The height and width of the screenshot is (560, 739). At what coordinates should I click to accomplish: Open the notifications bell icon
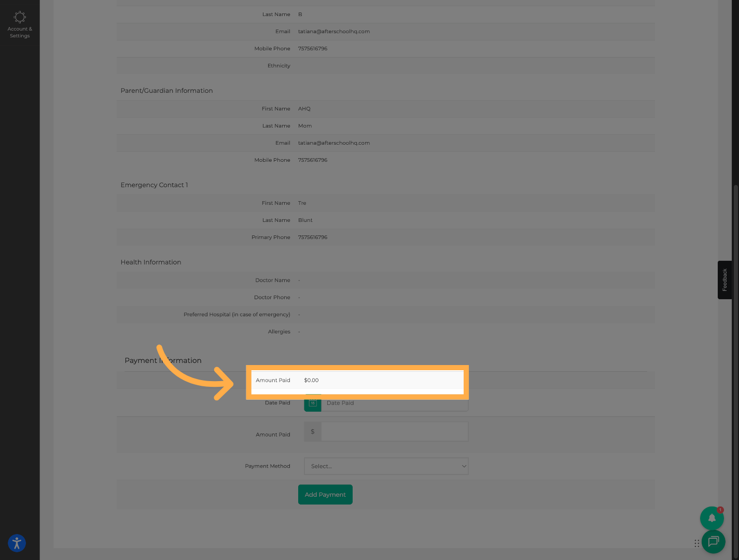(x=712, y=518)
